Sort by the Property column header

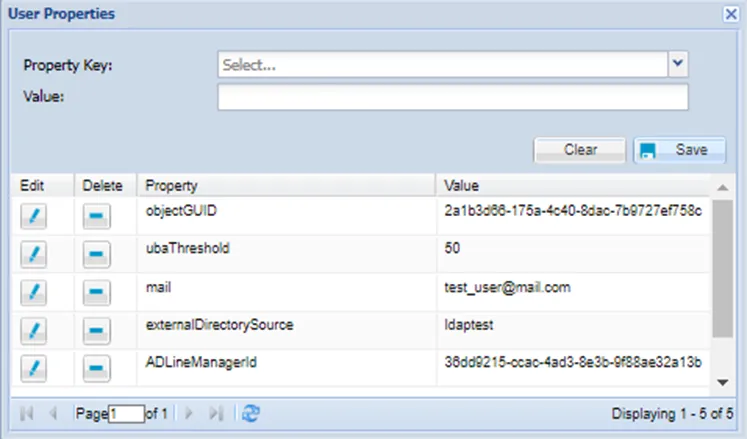pyautogui.click(x=286, y=185)
